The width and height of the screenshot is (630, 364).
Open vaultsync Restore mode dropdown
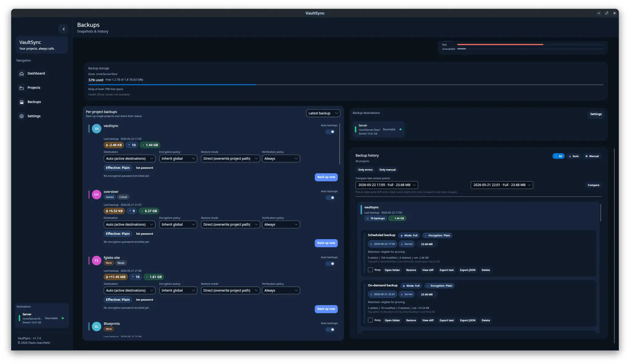coord(230,159)
